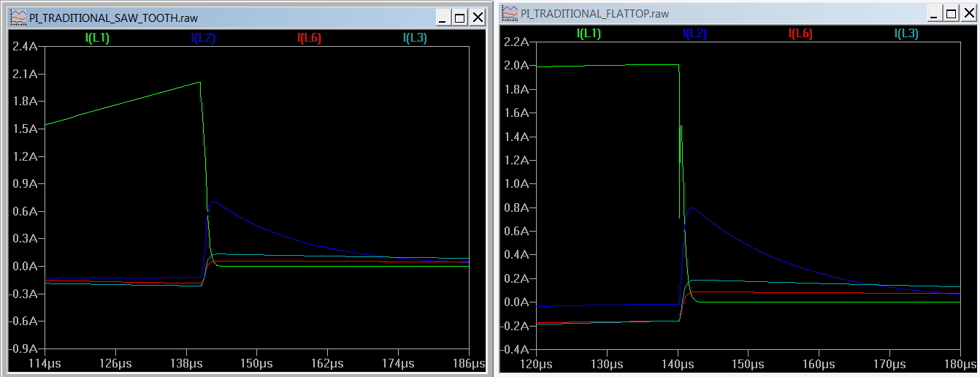Click the PI_TRADITIONAL_SAW_TOOTH.raw title bar text

[x=113, y=18]
